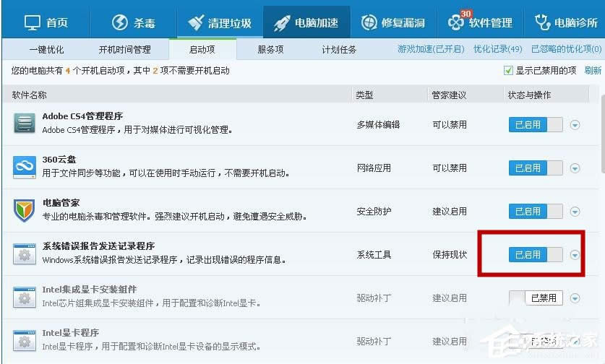Screen dimensions: 605x364
Task: Open 软件管理 with the 30 badge
Action: click(480, 23)
